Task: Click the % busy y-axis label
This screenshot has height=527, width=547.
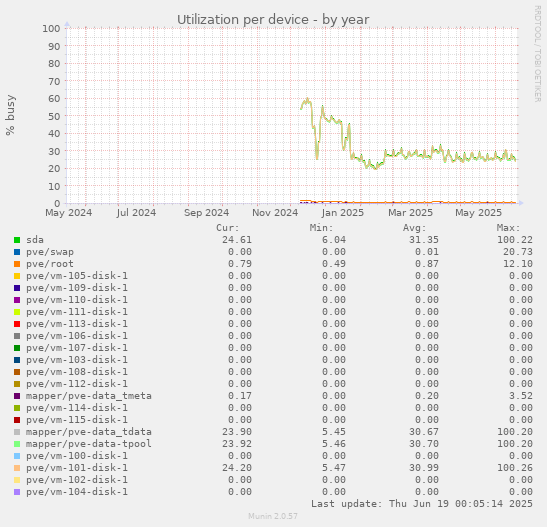Action: pos(10,115)
